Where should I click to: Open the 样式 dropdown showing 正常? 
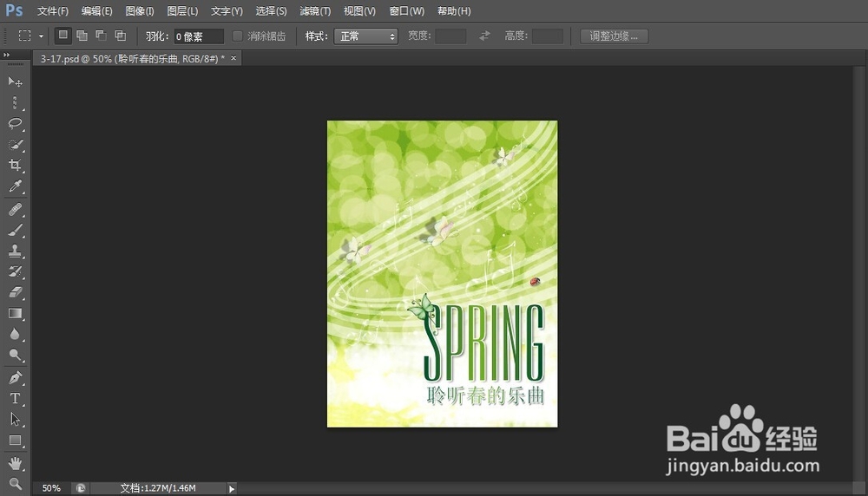pos(366,36)
